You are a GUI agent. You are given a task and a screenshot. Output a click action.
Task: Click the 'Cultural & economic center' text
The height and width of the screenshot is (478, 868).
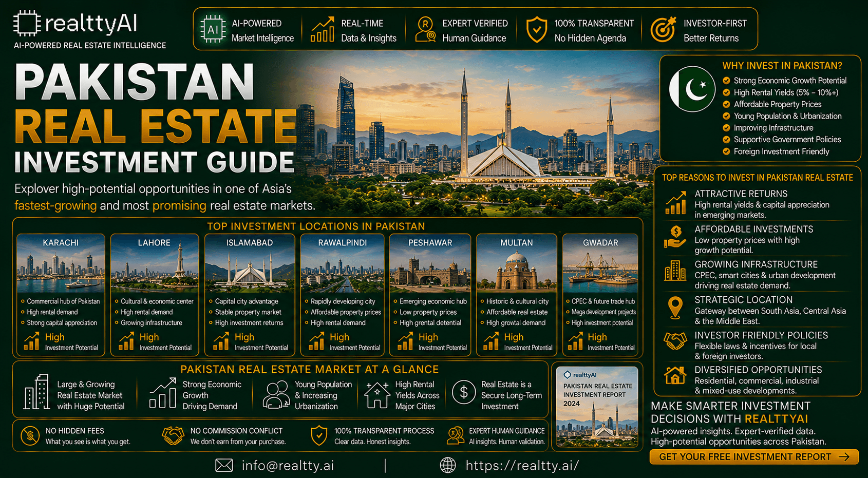(157, 301)
